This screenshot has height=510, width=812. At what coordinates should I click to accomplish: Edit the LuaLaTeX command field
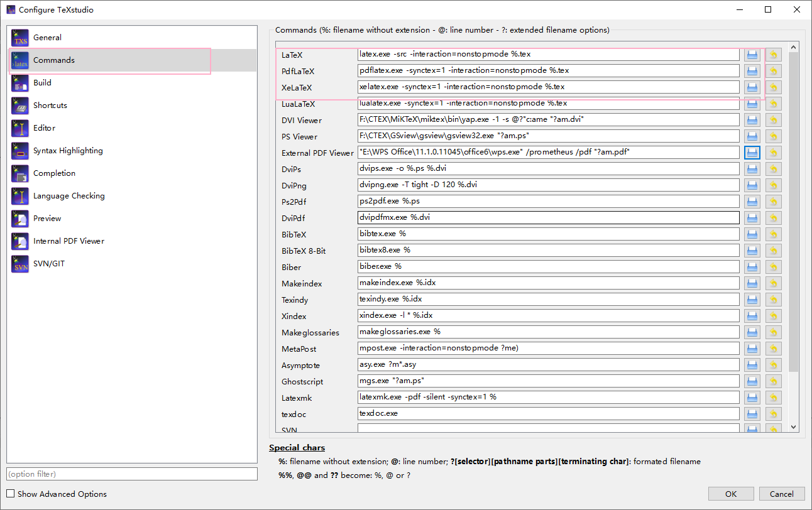tap(549, 104)
